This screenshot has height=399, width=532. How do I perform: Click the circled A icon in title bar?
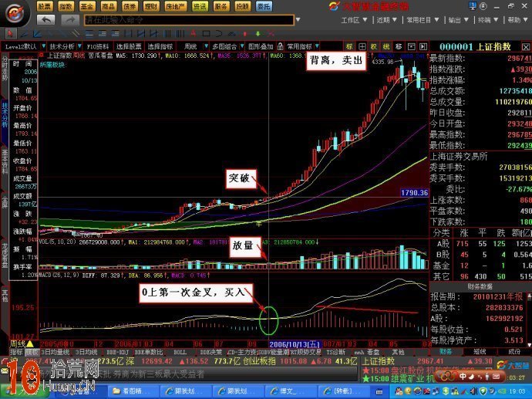pos(483,5)
